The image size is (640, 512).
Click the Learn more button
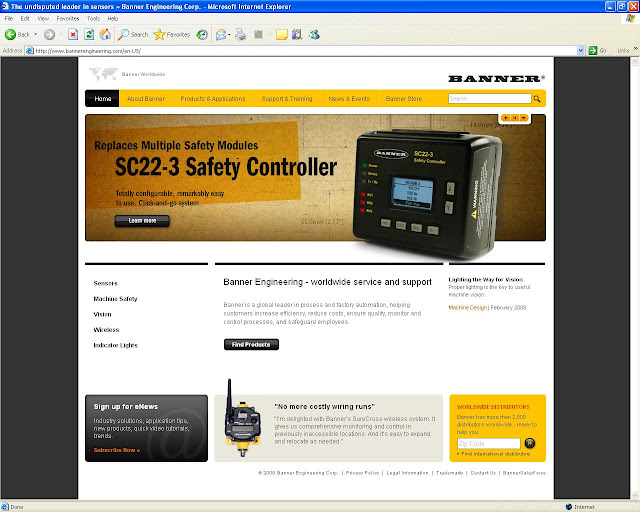tap(142, 221)
